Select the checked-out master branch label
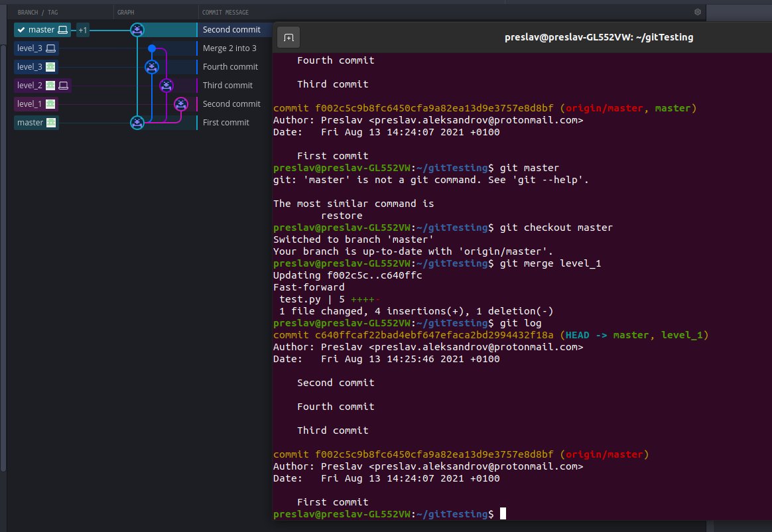 click(42, 30)
